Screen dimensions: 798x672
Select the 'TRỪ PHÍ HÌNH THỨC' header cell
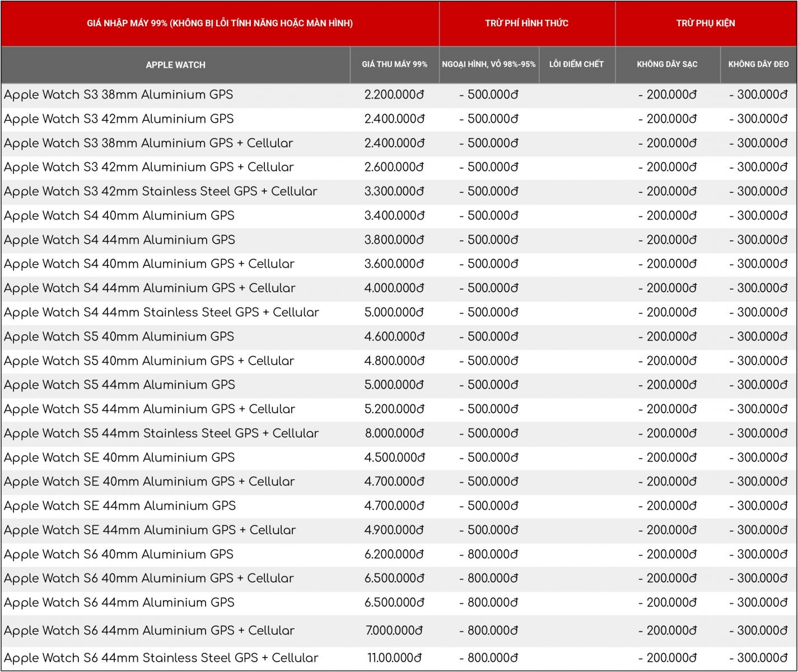click(x=526, y=23)
